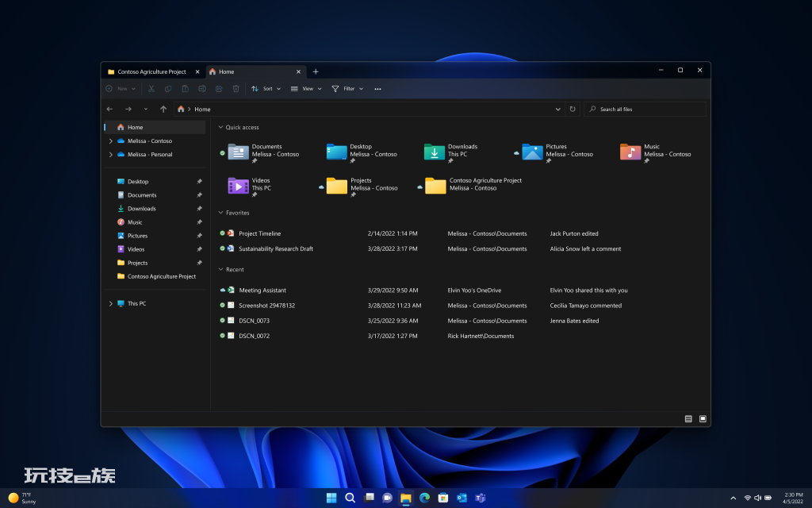Open the New dropdown menu

(121, 89)
